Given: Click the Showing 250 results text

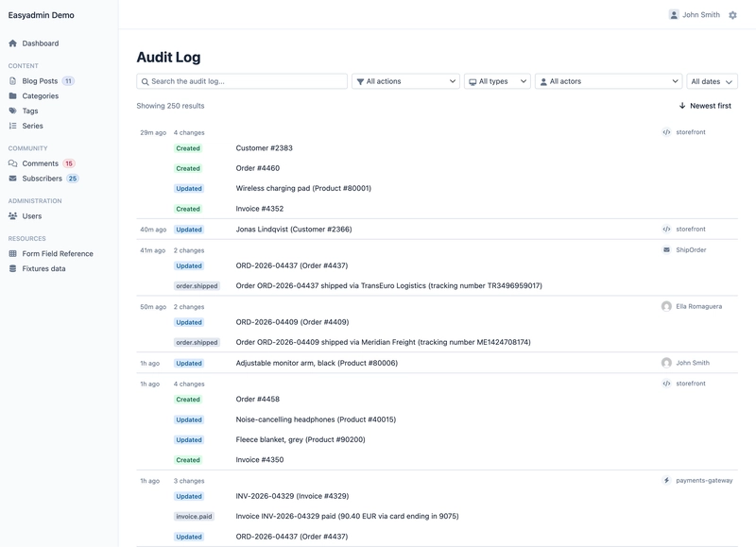Looking at the screenshot, I should (170, 106).
